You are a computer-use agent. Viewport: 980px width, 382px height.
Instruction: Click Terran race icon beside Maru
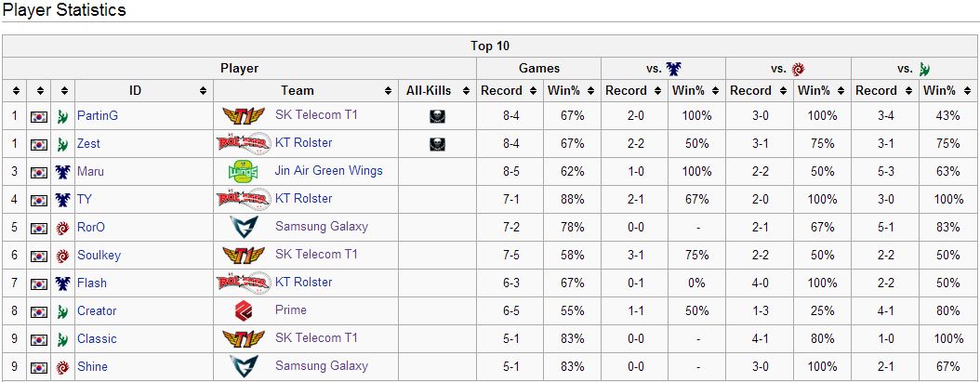(63, 172)
